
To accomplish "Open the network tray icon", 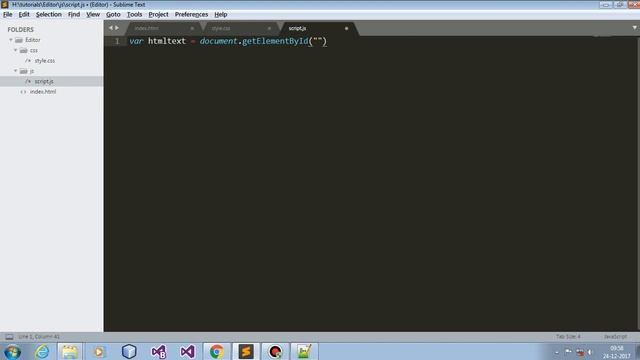I will tap(580, 352).
